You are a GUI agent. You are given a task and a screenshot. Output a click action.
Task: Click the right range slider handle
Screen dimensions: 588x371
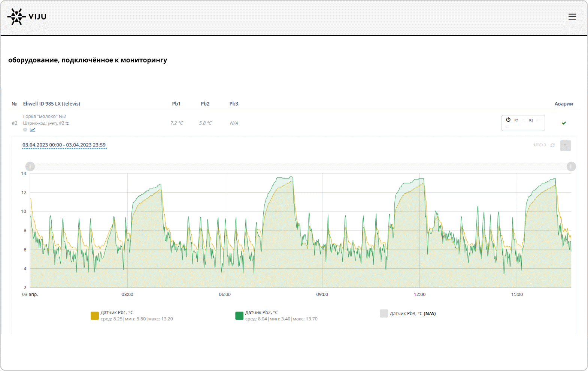[x=571, y=166]
